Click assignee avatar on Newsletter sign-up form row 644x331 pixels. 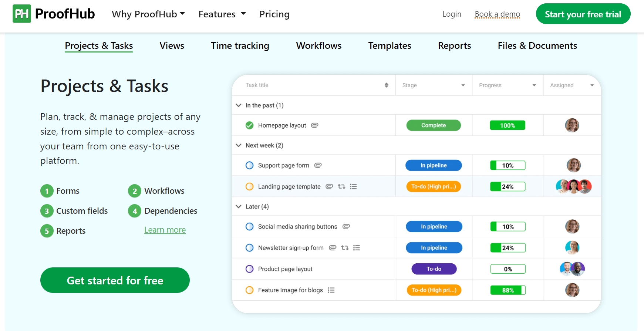[572, 247]
